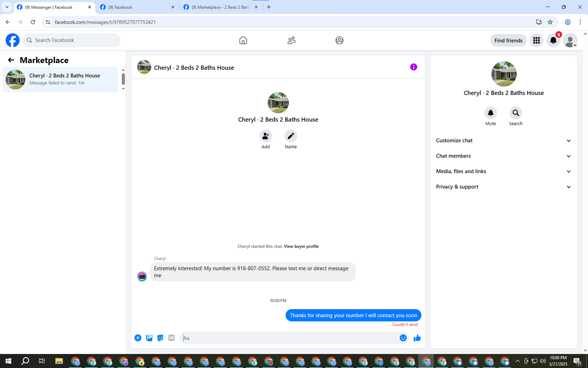This screenshot has height=368, width=588.
Task: Expand Privacy & support section
Action: tap(504, 187)
